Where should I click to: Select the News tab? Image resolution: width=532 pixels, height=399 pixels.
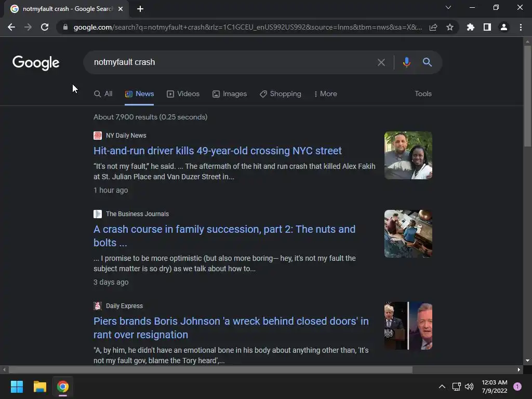coord(139,94)
